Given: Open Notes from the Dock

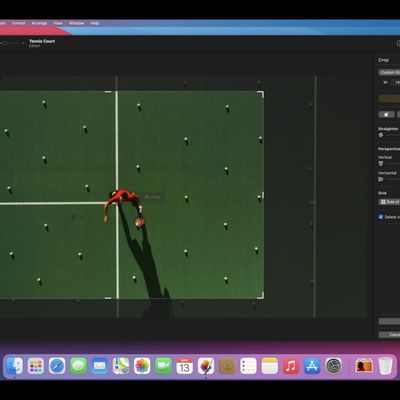Looking at the screenshot, I should tap(270, 366).
